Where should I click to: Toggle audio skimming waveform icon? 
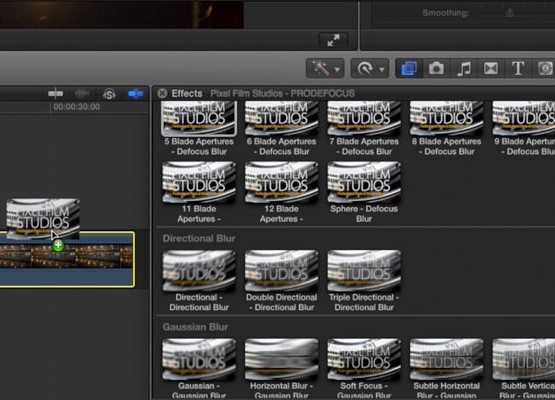pyautogui.click(x=82, y=93)
